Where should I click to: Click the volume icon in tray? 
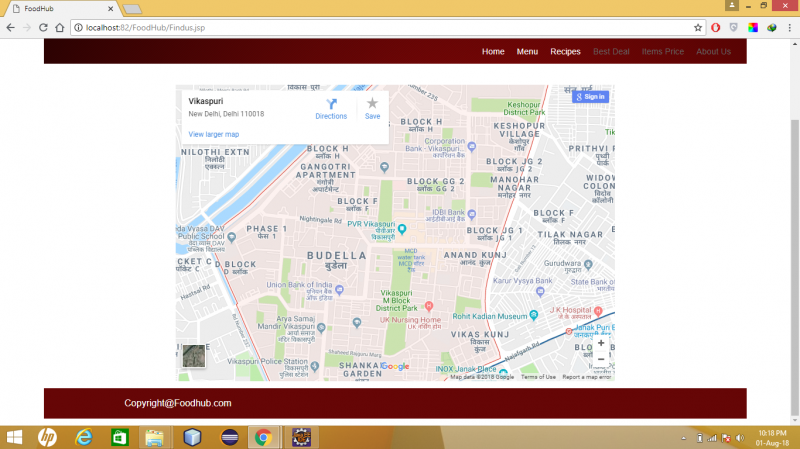pyautogui.click(x=739, y=438)
